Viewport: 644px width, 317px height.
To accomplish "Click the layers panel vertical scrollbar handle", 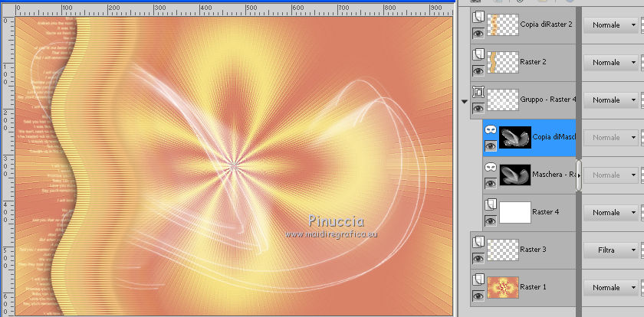I will click(x=579, y=175).
